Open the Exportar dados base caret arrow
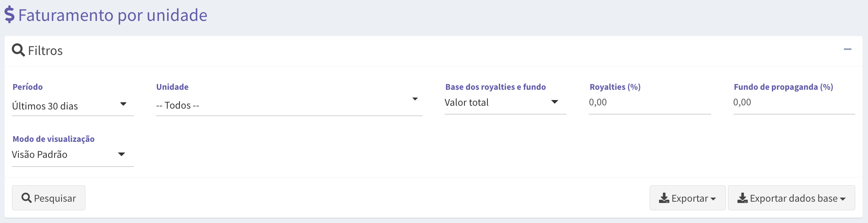The height and width of the screenshot is (223, 868). (843, 199)
